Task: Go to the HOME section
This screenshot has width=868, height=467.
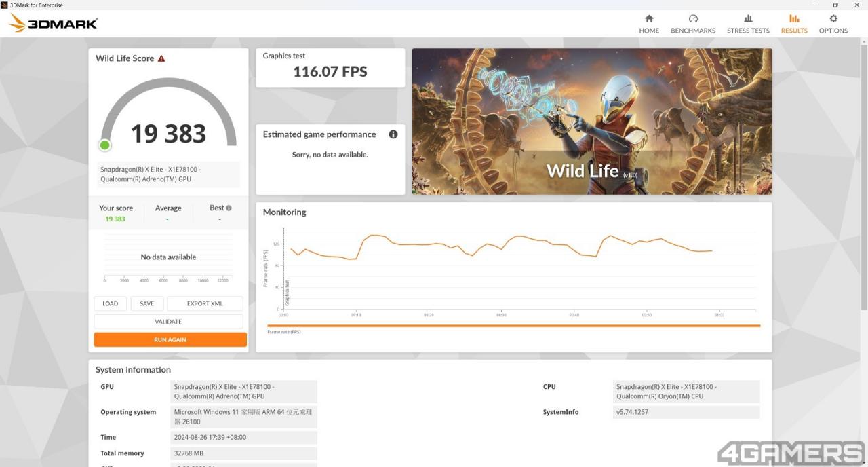Action: (649, 24)
